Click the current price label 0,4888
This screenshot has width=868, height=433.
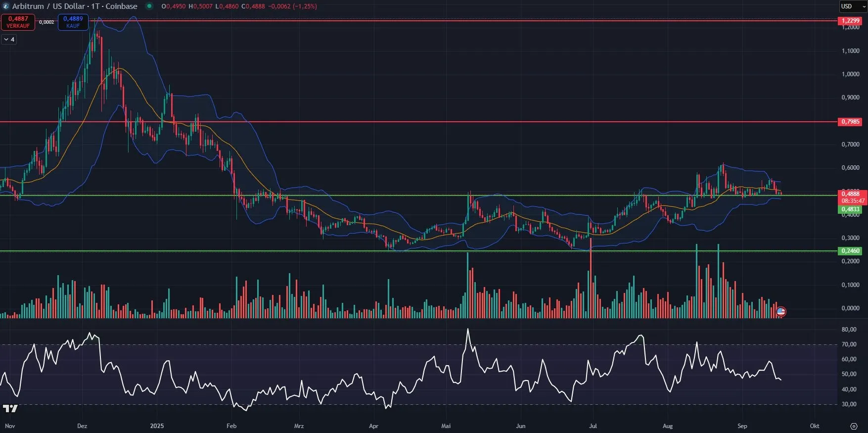(851, 194)
